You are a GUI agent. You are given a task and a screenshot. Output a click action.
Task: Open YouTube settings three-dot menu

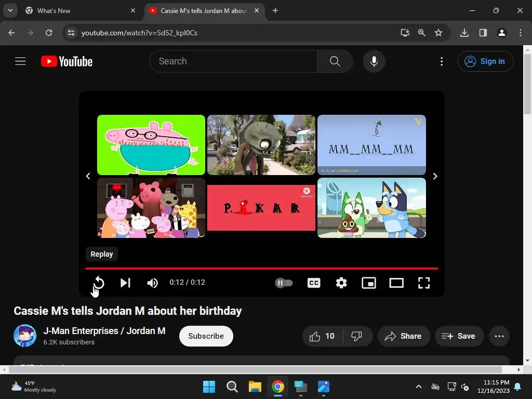click(442, 61)
